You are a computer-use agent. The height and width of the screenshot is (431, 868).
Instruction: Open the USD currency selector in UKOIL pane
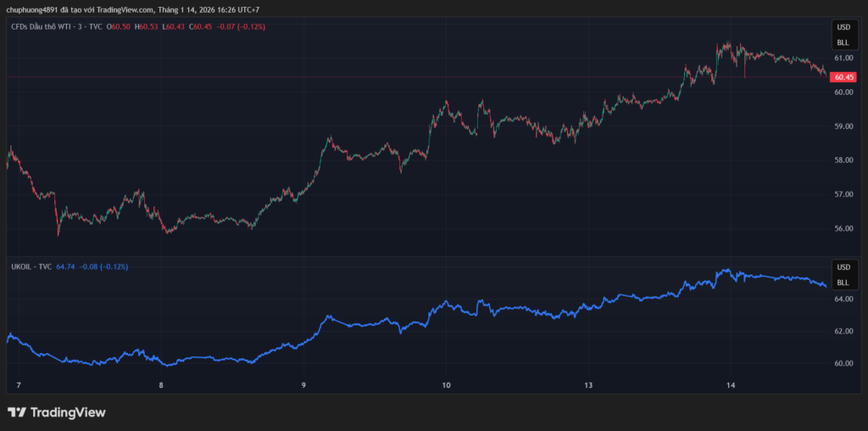pos(843,267)
